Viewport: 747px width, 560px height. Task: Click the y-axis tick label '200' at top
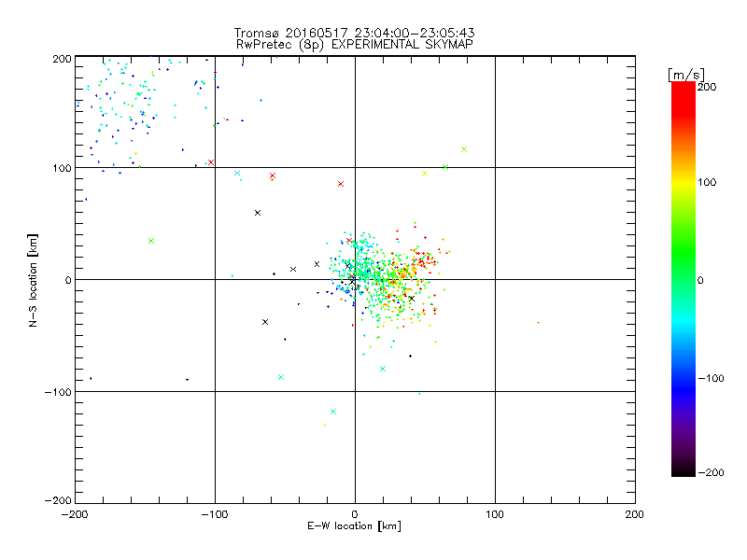(x=62, y=59)
